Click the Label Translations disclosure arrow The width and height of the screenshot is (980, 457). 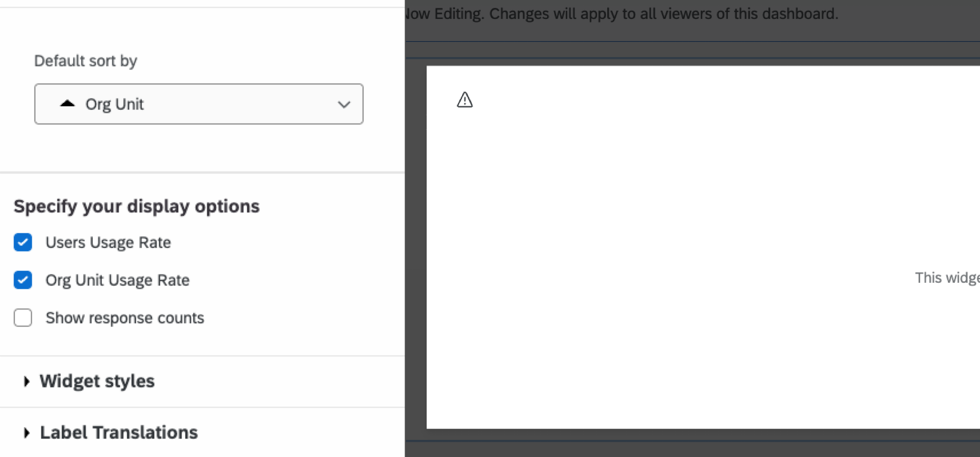(x=26, y=433)
